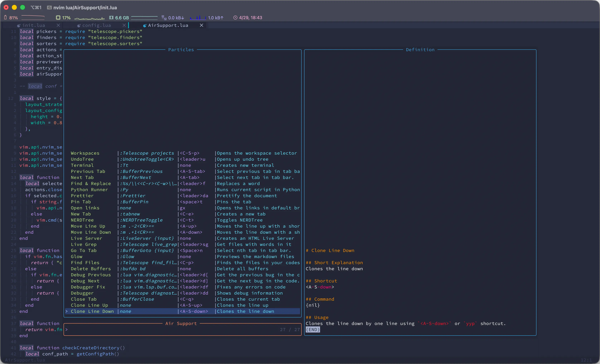This screenshot has height=364, width=600.
Task: Click the '## Usage' heading in preview
Action: (x=317, y=317)
